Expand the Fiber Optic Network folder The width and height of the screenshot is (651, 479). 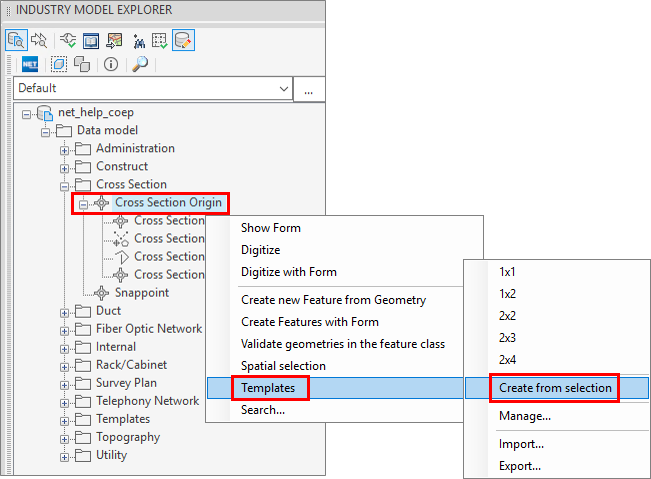click(65, 329)
